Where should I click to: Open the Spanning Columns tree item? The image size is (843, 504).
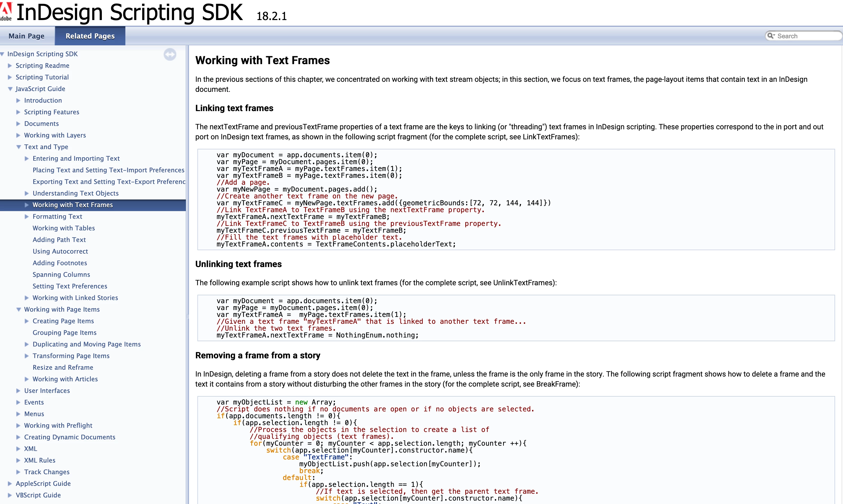[61, 274]
